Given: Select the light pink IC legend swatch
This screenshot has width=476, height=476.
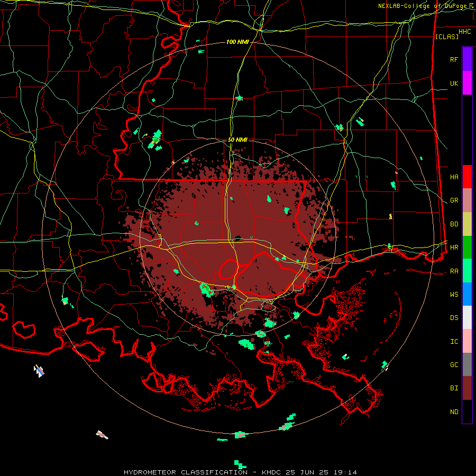Looking at the screenshot, I should point(467,341).
